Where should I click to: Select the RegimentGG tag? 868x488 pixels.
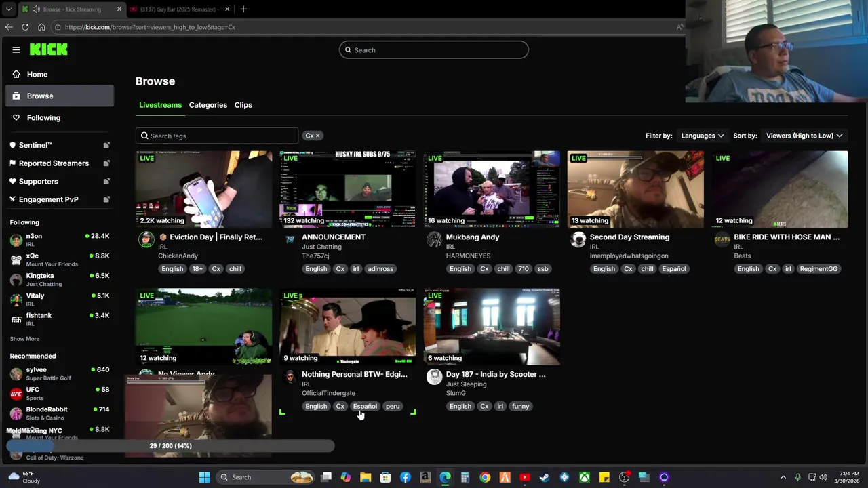click(818, 269)
